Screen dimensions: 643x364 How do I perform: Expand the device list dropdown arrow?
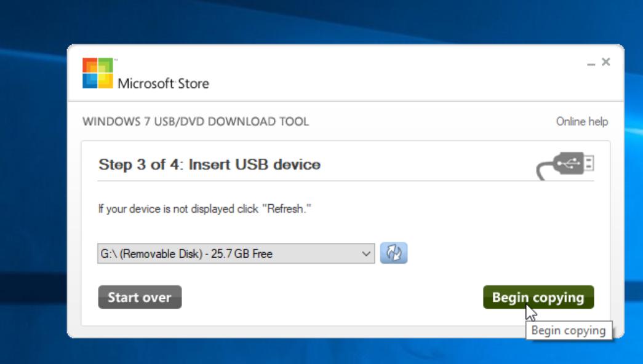[367, 253]
